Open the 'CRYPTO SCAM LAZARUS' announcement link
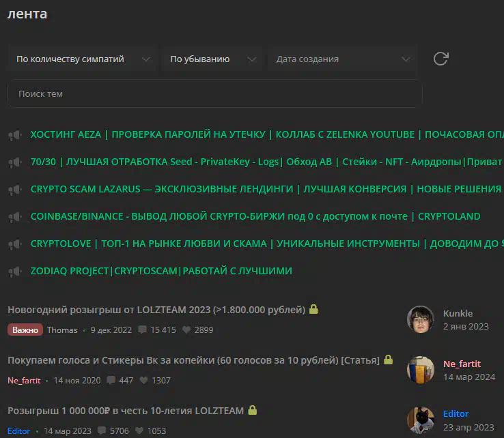This screenshot has width=504, height=438. point(267,189)
